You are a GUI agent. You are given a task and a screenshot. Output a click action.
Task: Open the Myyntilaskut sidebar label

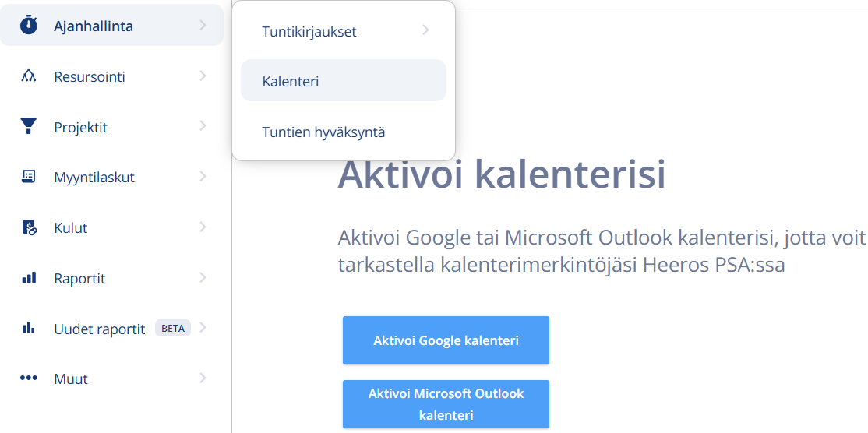coord(94,178)
